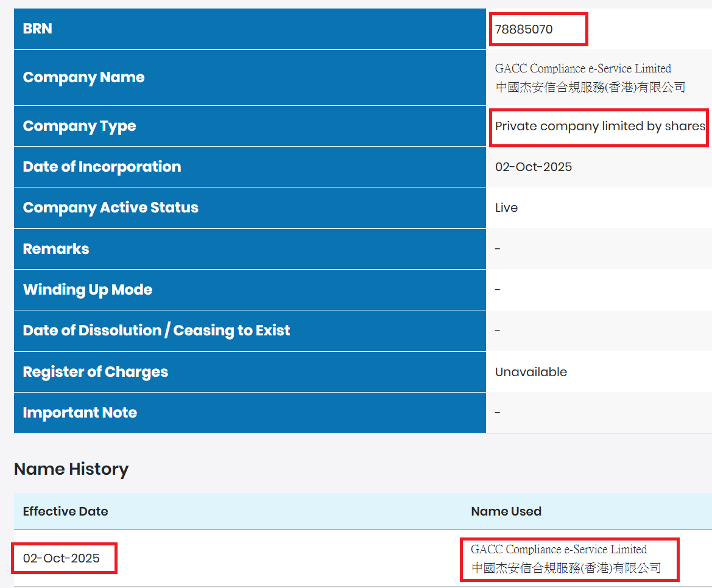Select the 'Private company limited by shares' value
This screenshot has height=588, width=712.
[x=599, y=127]
